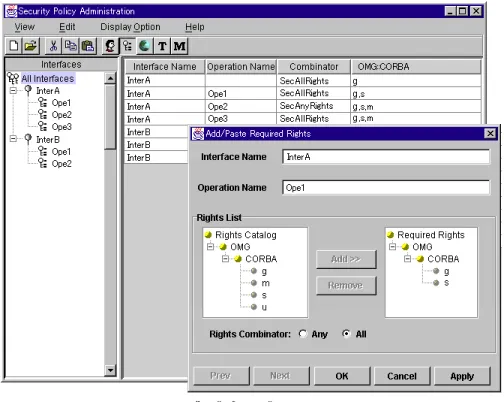Click the Interfaces panel scrollbar thumb
The width and height of the screenshot is (504, 402).
(110, 117)
